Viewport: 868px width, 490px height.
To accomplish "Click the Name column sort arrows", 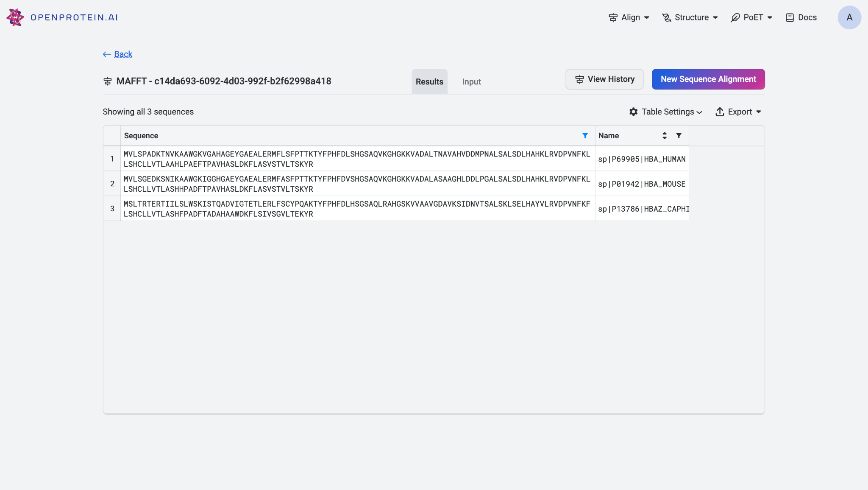I will point(665,136).
